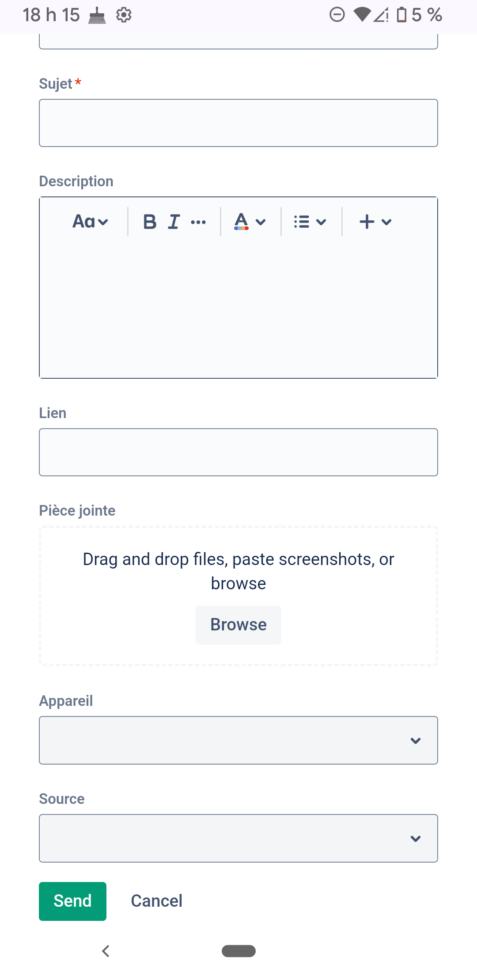Open the text color picker

click(x=250, y=222)
